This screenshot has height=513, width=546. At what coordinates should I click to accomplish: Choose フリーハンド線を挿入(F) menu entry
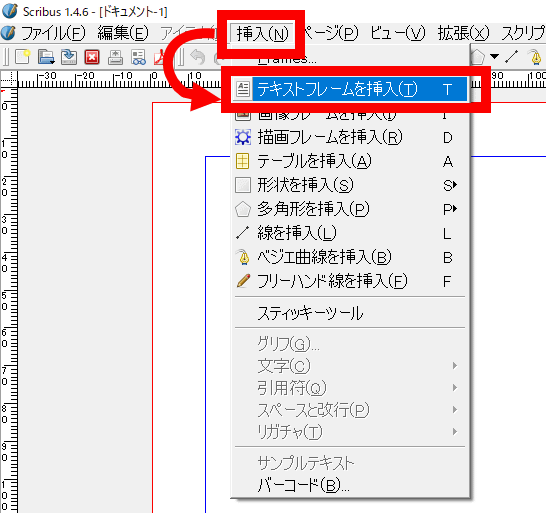point(350,281)
